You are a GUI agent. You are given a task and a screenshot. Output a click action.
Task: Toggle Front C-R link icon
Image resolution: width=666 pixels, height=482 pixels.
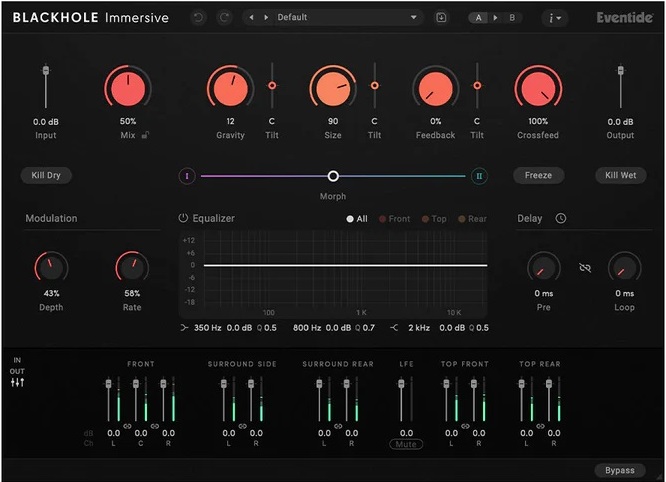[x=155, y=426]
